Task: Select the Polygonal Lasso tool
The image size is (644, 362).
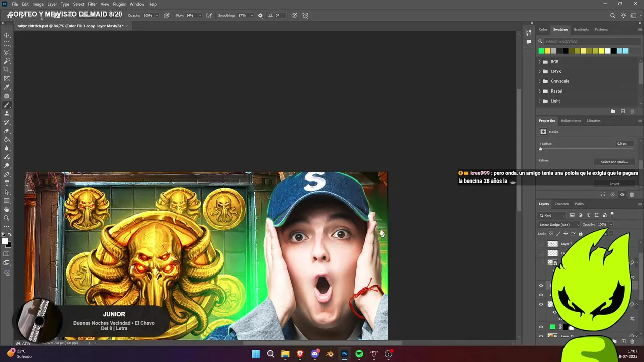Action: click(x=7, y=52)
